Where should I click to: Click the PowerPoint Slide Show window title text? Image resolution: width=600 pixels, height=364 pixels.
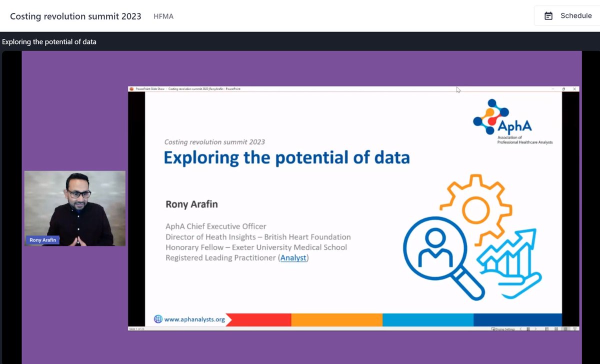[189, 89]
